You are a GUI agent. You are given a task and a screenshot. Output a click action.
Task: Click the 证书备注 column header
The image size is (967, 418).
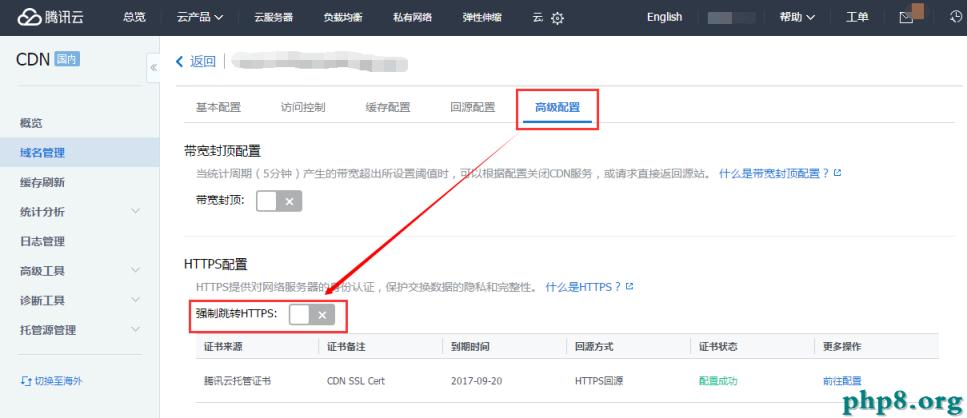click(x=347, y=346)
